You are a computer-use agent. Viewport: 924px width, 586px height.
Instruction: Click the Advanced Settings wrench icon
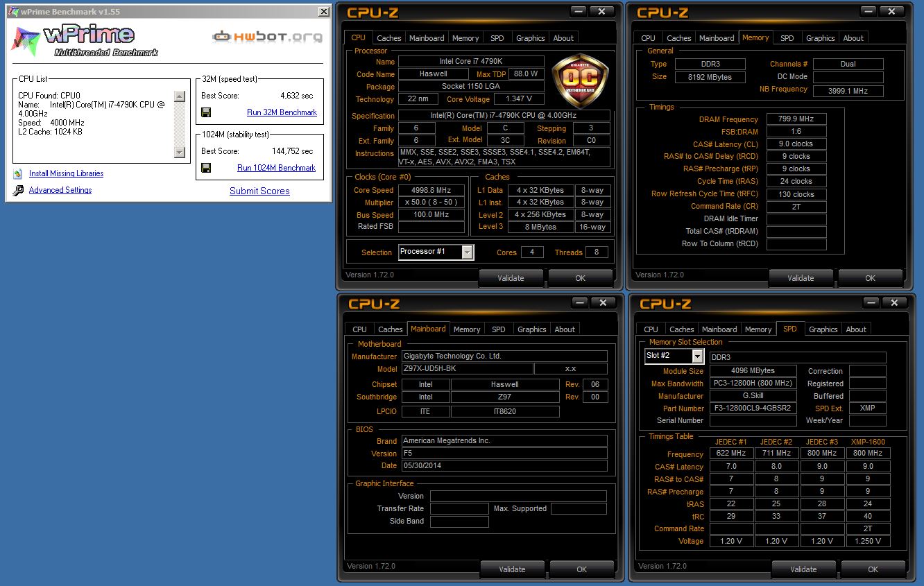pos(17,190)
